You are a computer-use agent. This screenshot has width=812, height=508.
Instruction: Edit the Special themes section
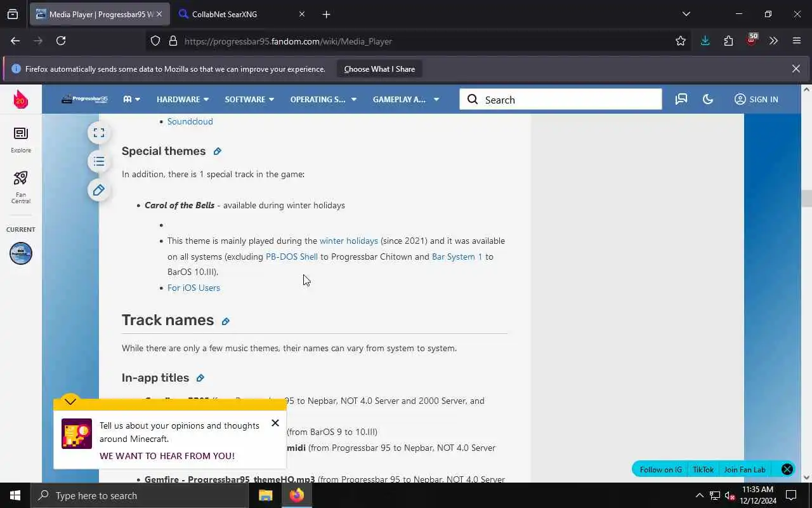[x=217, y=151]
